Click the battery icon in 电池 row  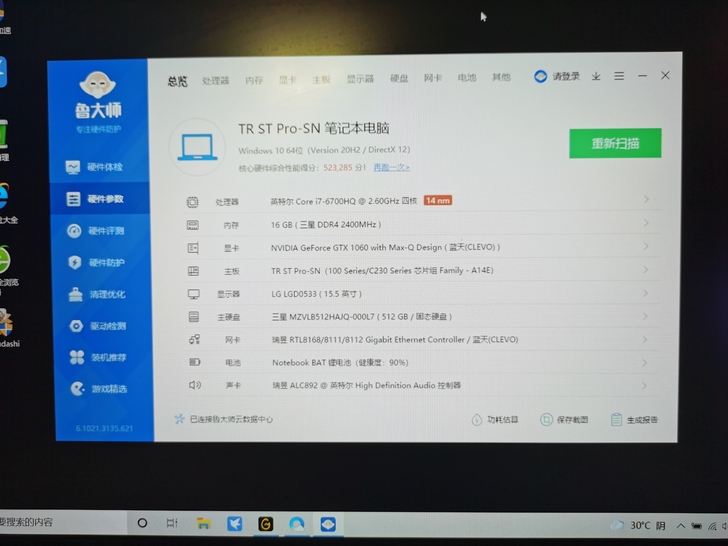pos(195,362)
